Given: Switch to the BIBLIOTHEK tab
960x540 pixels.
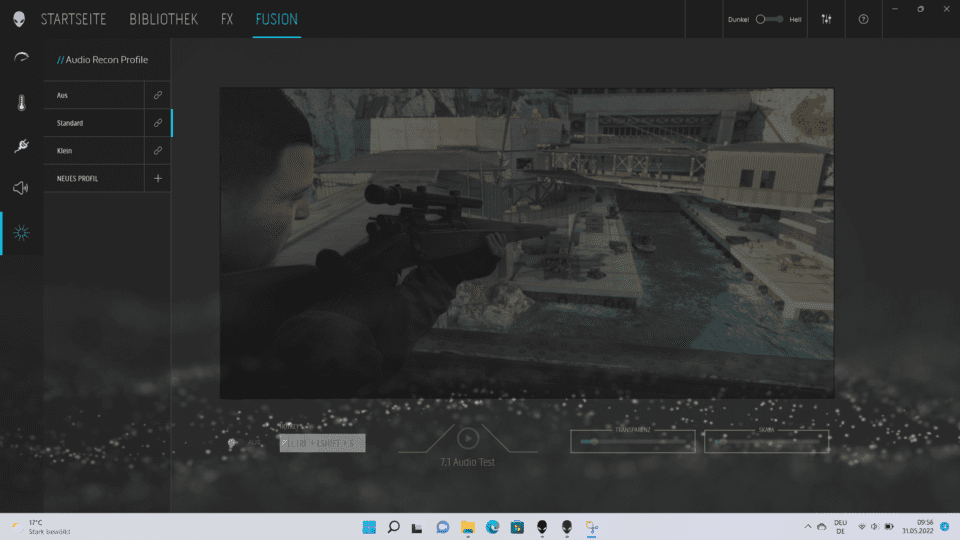Looking at the screenshot, I should pyautogui.click(x=163, y=19).
